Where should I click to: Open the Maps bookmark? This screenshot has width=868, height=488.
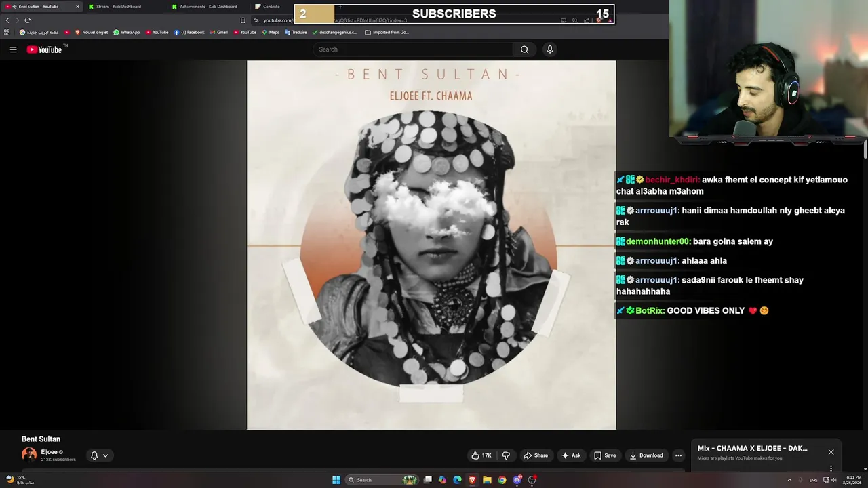pos(270,32)
